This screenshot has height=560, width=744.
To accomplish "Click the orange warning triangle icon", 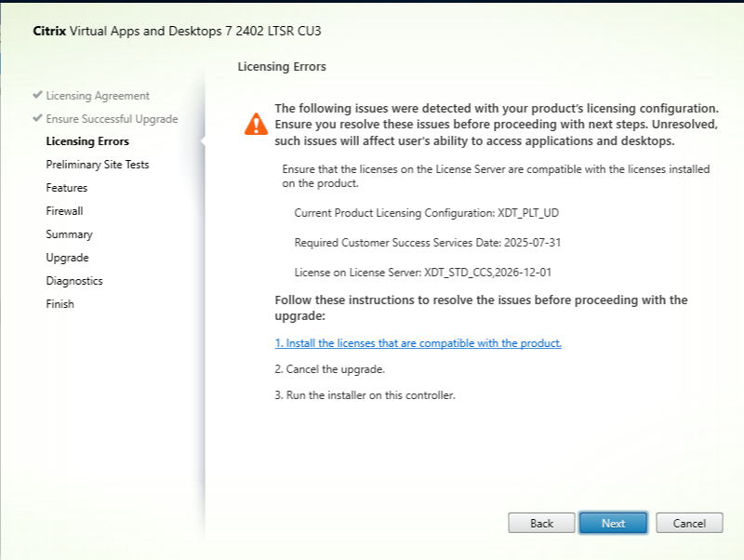I will [254, 123].
